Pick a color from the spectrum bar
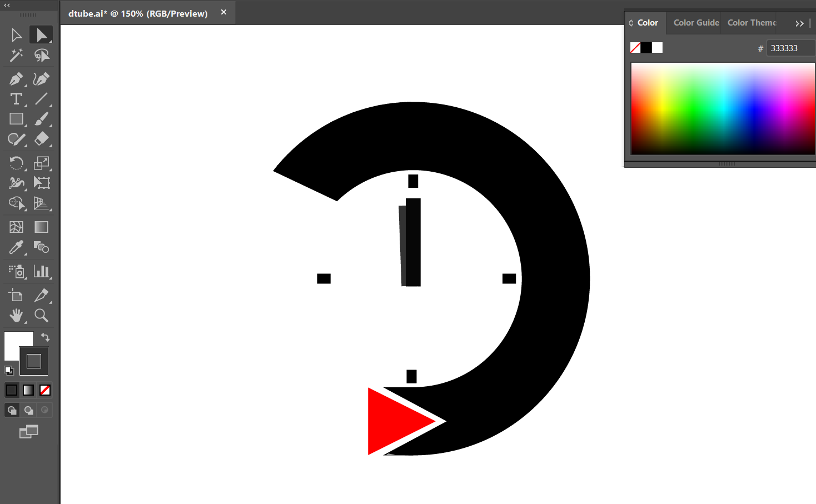The width and height of the screenshot is (816, 504). (x=723, y=108)
